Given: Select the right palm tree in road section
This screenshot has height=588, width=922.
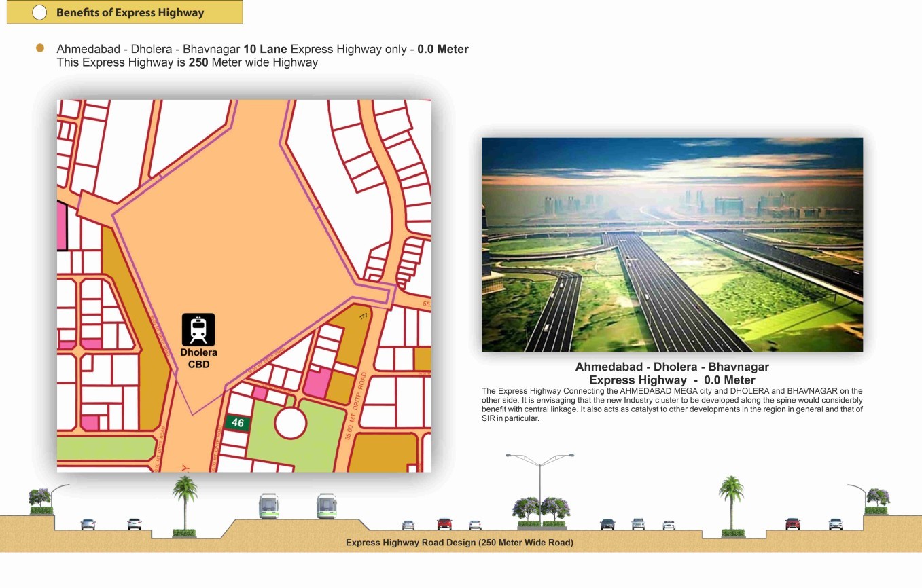Looking at the screenshot, I should click(731, 504).
